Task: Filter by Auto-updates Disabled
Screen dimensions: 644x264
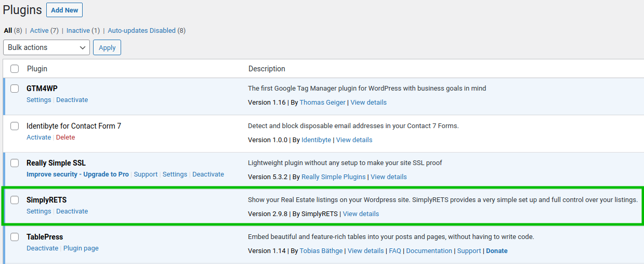Action: click(x=141, y=31)
